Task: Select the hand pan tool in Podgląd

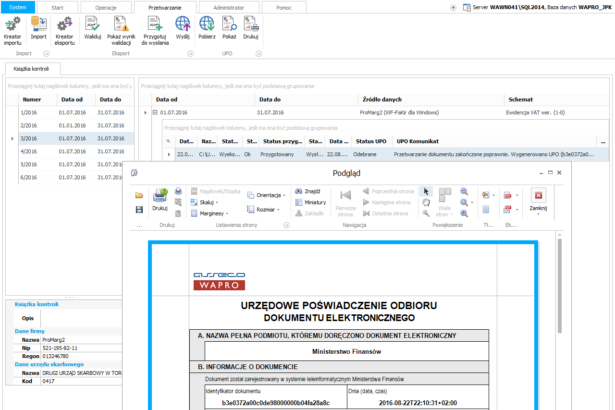Action: click(426, 202)
